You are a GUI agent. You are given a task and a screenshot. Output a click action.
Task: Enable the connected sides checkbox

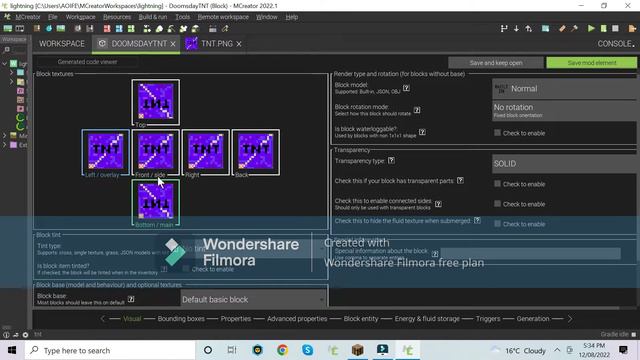[x=497, y=204]
